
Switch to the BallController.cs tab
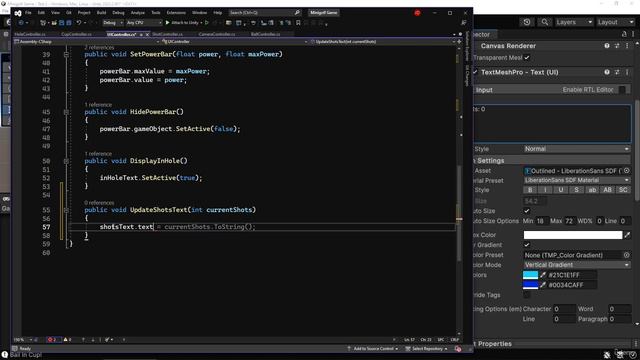click(265, 34)
